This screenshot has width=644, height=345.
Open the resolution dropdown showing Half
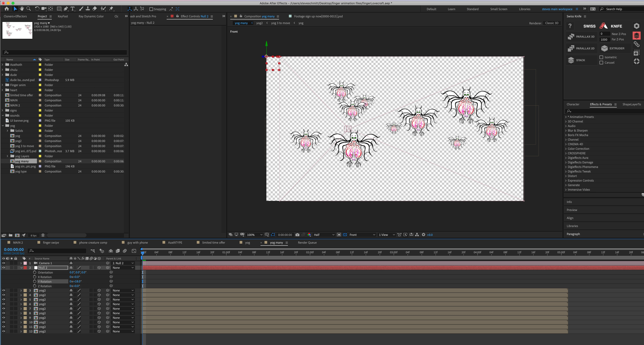tap(324, 235)
